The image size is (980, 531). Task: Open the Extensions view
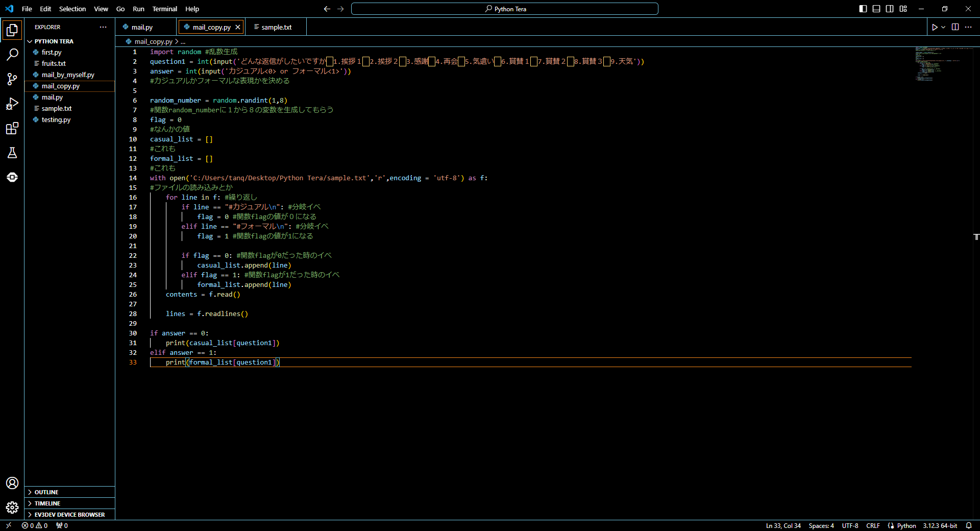click(x=12, y=128)
